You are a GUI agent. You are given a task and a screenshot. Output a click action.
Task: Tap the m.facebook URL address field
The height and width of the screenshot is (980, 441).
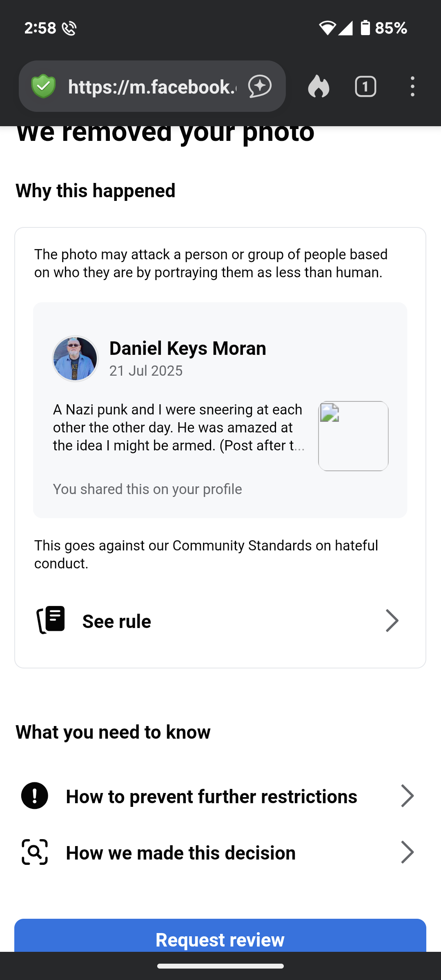[152, 87]
